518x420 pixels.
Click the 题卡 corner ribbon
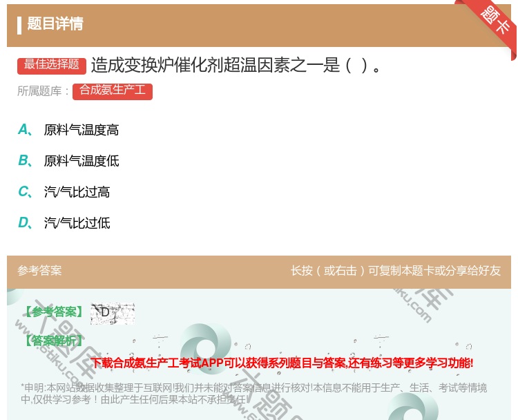point(495,21)
